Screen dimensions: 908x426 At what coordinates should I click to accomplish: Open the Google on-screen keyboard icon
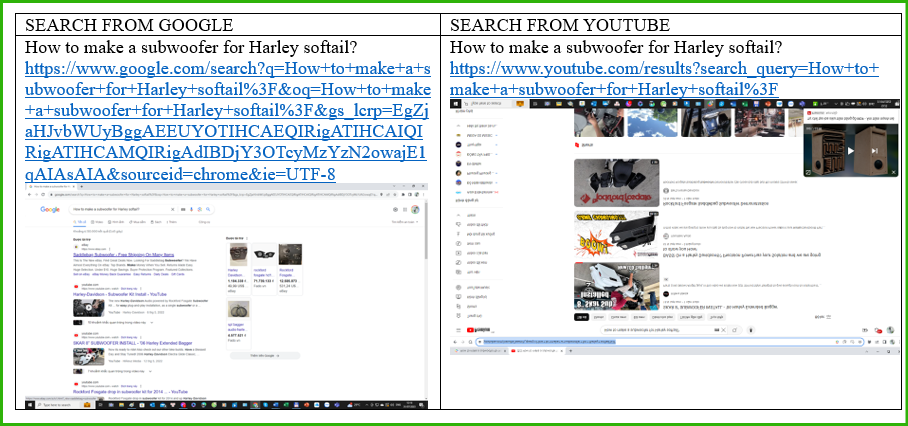point(184,210)
